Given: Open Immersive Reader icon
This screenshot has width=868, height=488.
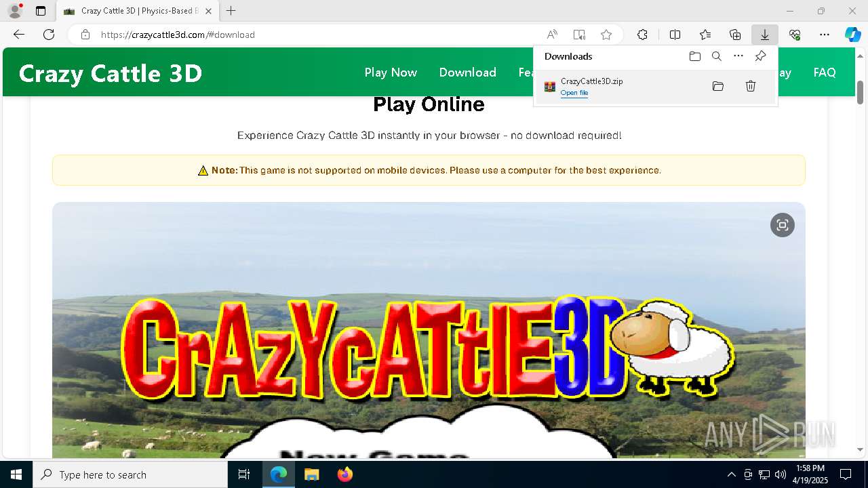Looking at the screenshot, I should (x=579, y=35).
